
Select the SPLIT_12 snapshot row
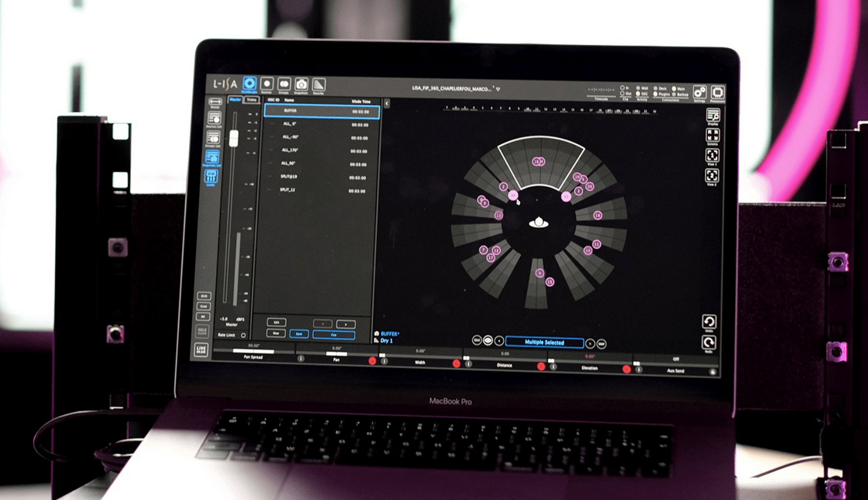tap(318, 190)
